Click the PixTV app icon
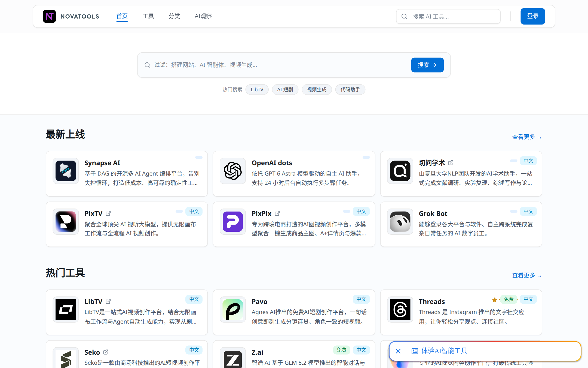 click(66, 222)
